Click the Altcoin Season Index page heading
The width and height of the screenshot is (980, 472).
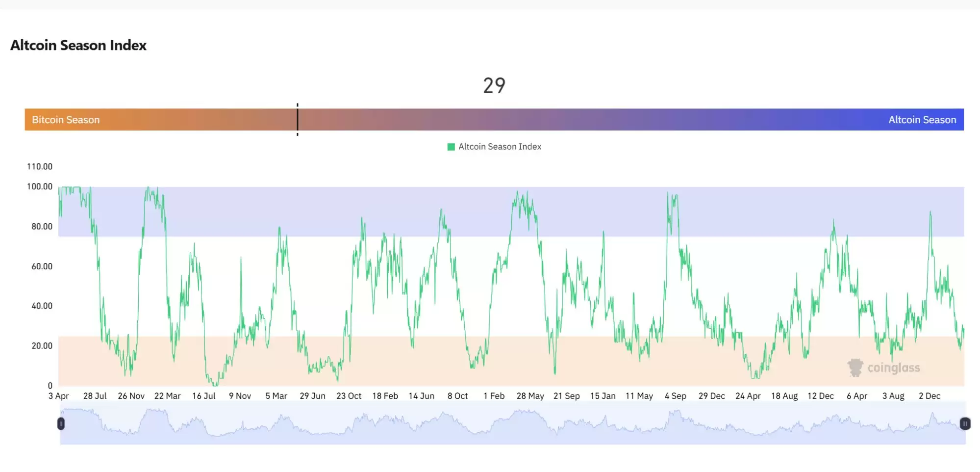78,45
